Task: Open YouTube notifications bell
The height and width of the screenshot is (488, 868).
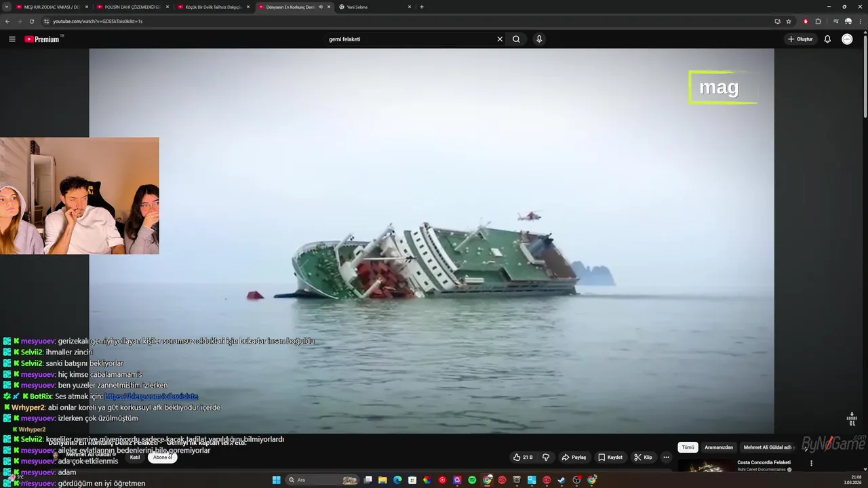Action: coord(827,39)
